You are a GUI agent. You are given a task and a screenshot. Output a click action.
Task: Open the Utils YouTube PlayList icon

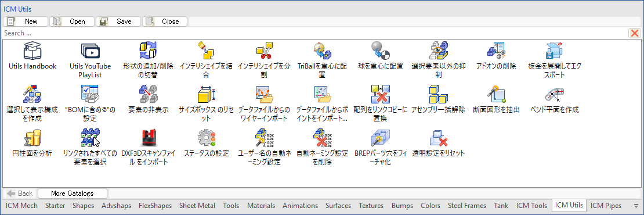tap(90, 51)
